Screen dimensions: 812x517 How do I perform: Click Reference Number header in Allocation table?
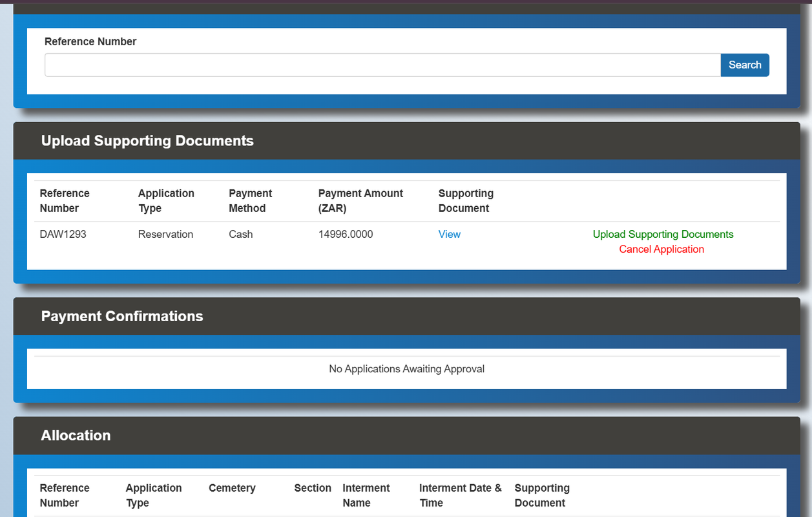pos(65,495)
